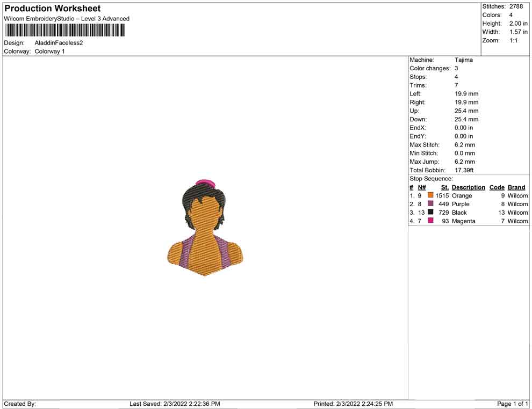This screenshot has height=409, width=532.
Task: Click stitch count '1515' in Orange row
Action: coord(442,196)
